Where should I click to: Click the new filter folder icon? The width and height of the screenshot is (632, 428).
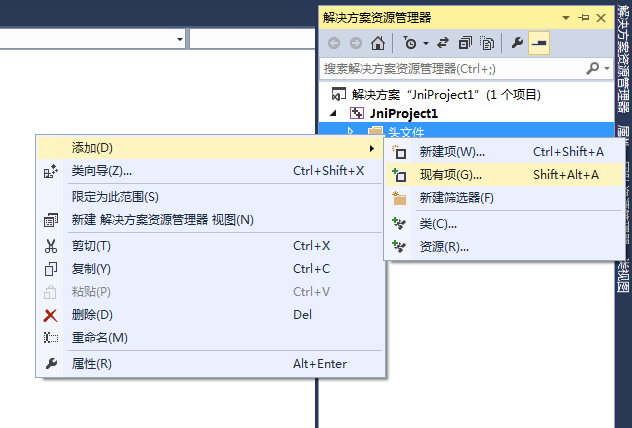click(x=399, y=198)
